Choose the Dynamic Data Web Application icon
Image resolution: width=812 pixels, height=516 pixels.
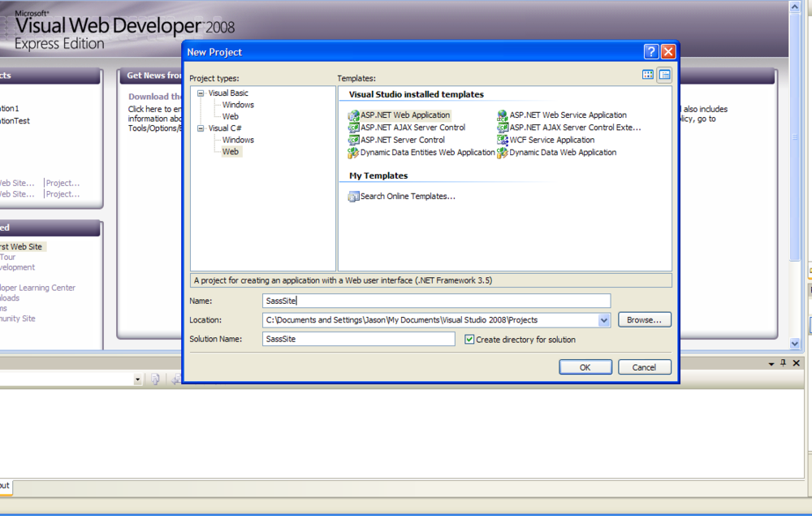coord(503,152)
